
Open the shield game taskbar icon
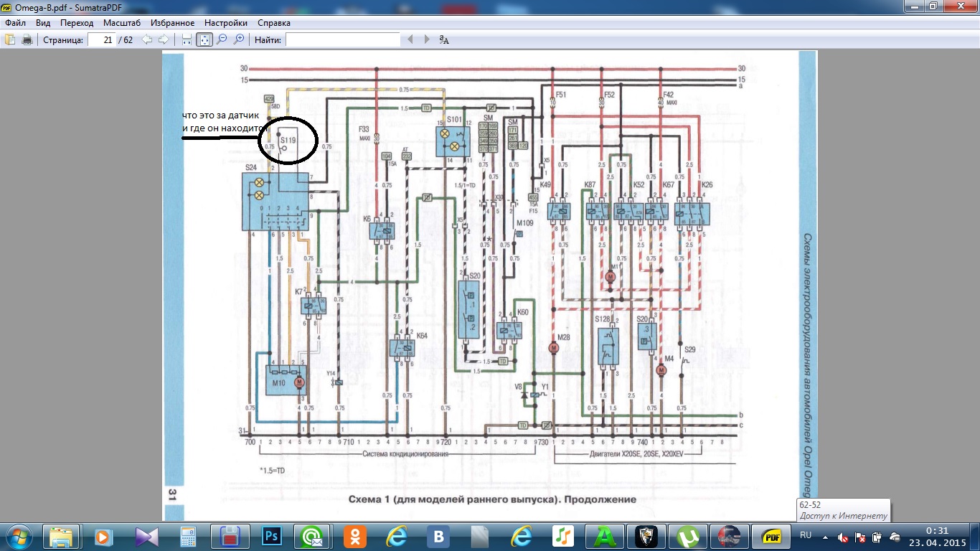[646, 536]
